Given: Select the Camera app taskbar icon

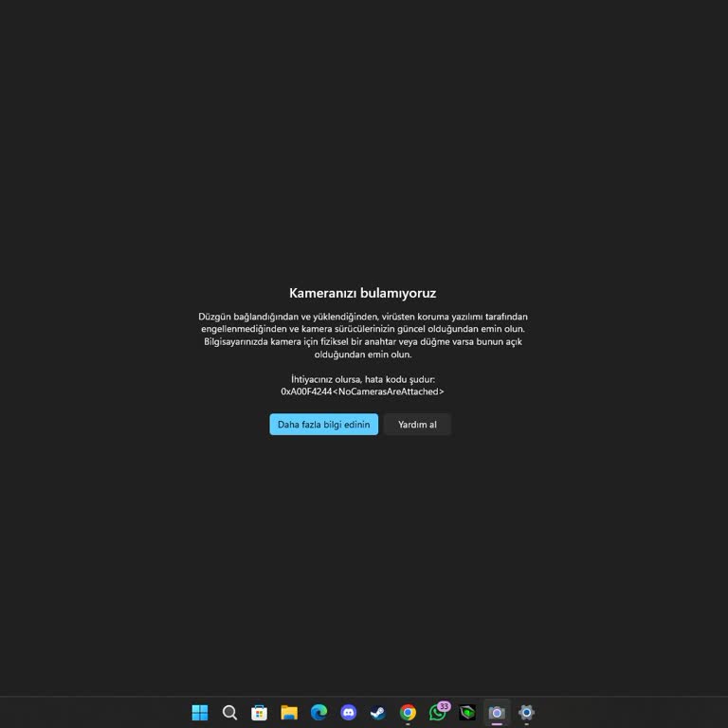Looking at the screenshot, I should (x=497, y=712).
